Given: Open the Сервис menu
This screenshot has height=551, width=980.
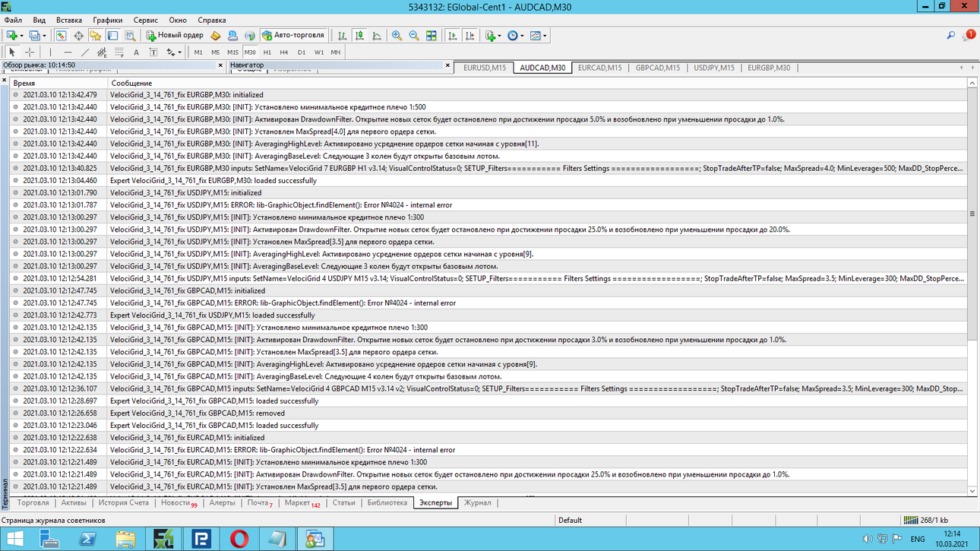Looking at the screenshot, I should point(146,20).
